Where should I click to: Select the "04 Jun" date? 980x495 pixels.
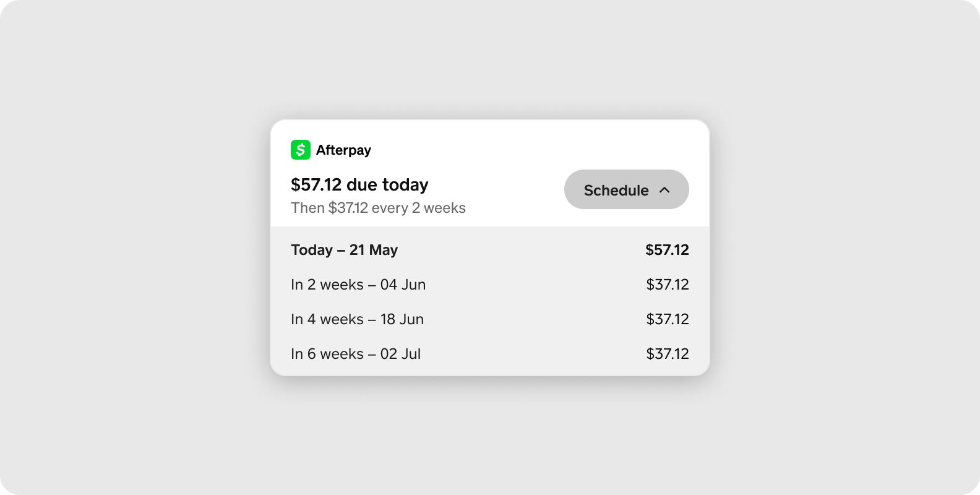(403, 285)
